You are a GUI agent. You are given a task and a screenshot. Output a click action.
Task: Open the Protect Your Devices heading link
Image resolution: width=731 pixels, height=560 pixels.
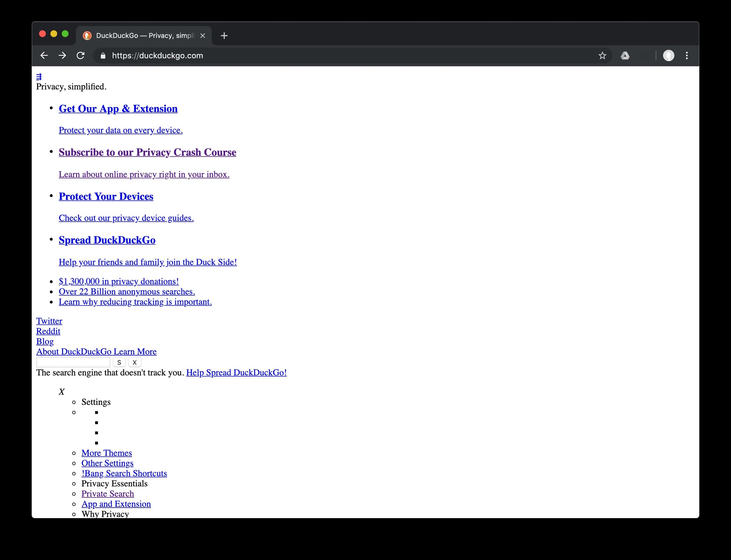point(106,196)
